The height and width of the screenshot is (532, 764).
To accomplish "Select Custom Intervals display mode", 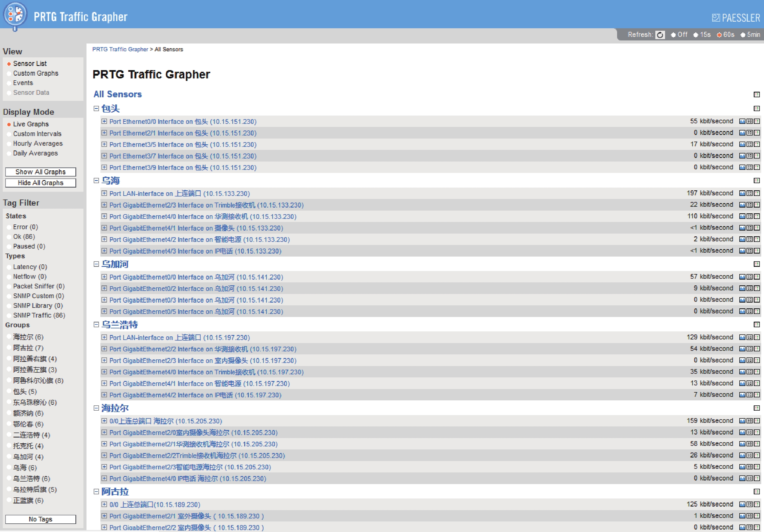I will pyautogui.click(x=37, y=134).
